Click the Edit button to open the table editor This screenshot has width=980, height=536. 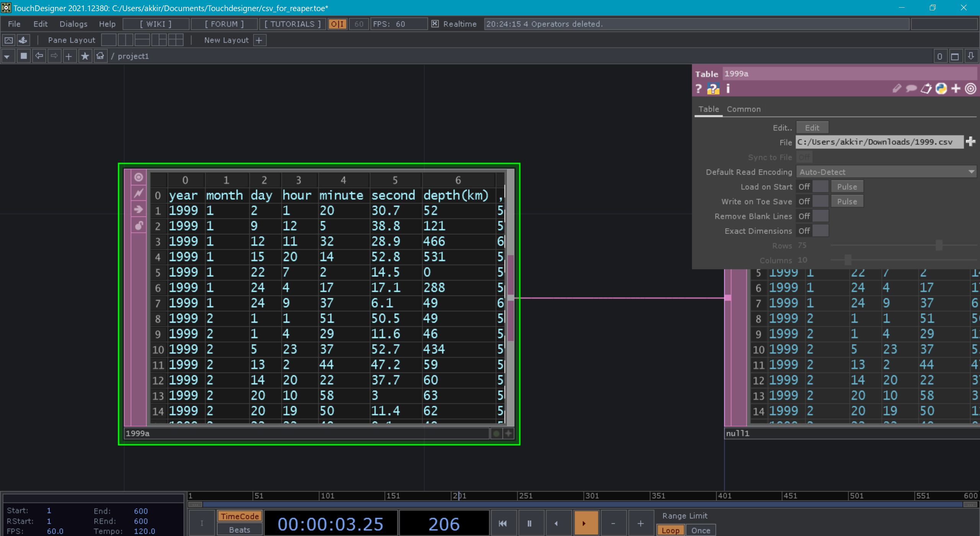[x=812, y=127]
